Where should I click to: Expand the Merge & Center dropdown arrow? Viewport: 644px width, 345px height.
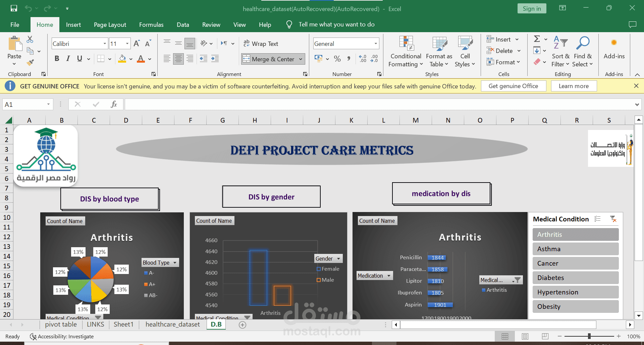(x=301, y=59)
